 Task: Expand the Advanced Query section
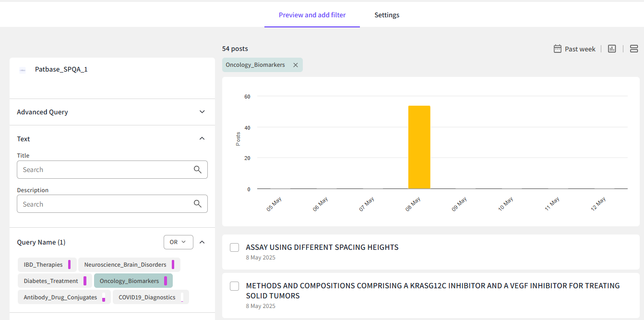pos(202,112)
